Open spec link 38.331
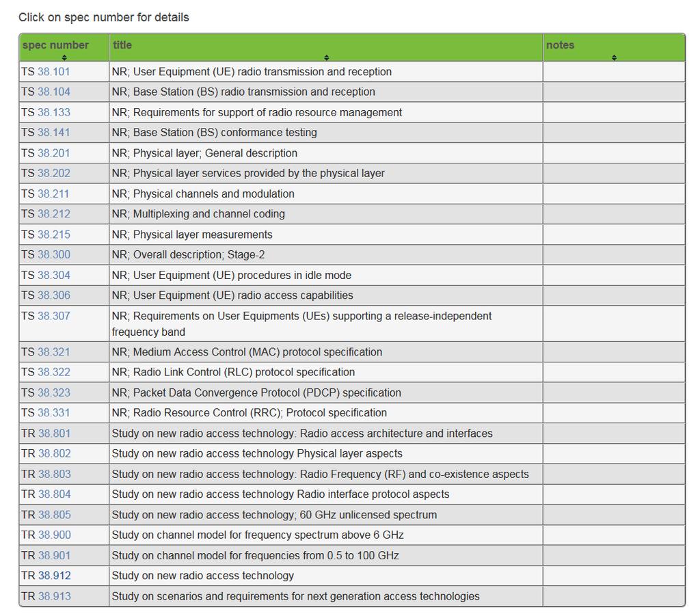 click(x=53, y=412)
